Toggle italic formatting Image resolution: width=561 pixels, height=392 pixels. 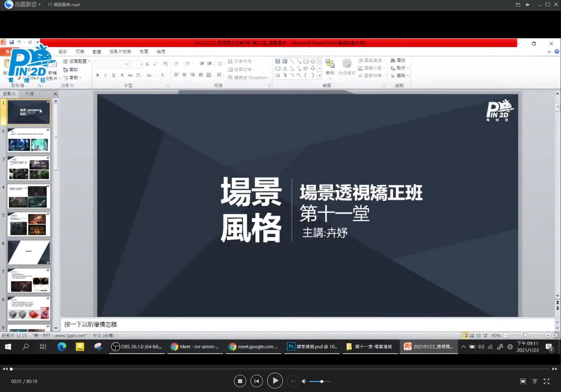pyautogui.click(x=105, y=75)
